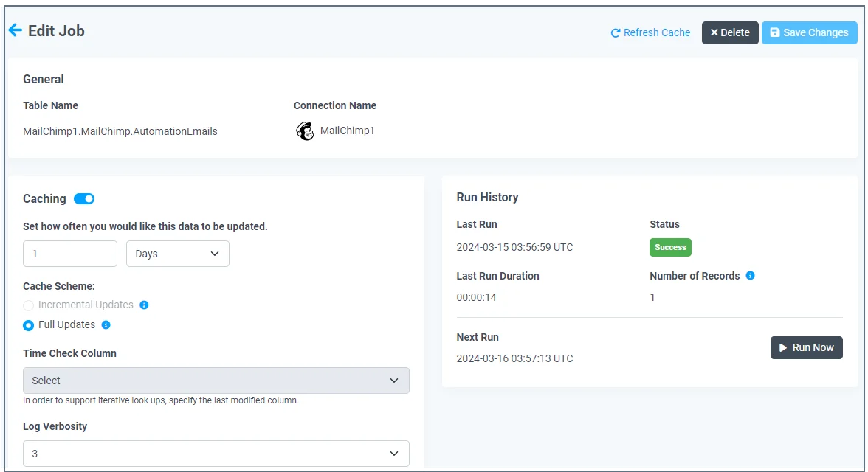The height and width of the screenshot is (472, 868).
Task: Click last run duration value 00:00:14
Action: click(476, 297)
